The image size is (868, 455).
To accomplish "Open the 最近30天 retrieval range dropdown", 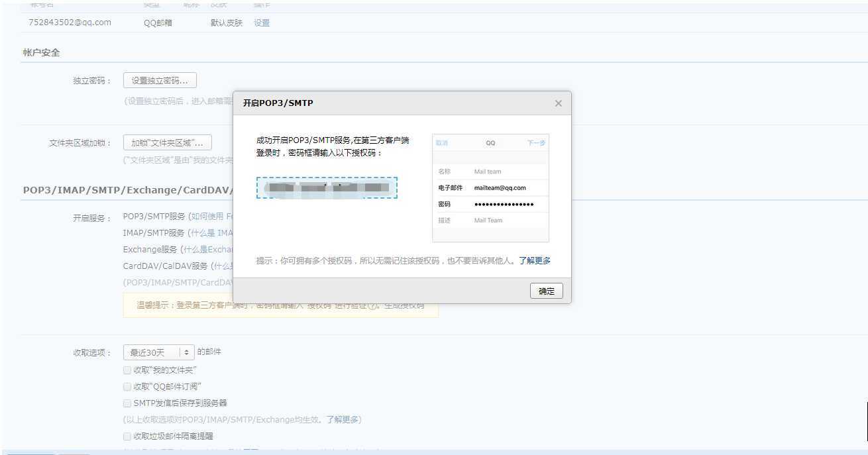I will click(x=159, y=352).
